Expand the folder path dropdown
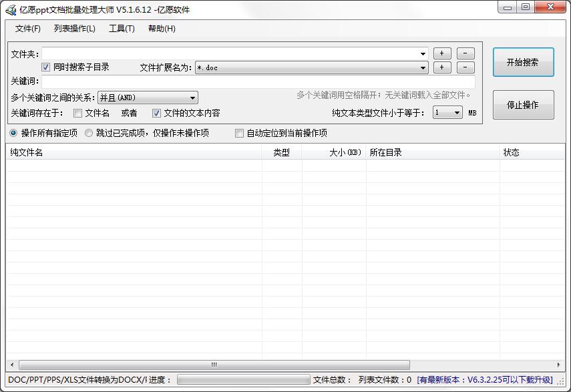 [423, 53]
